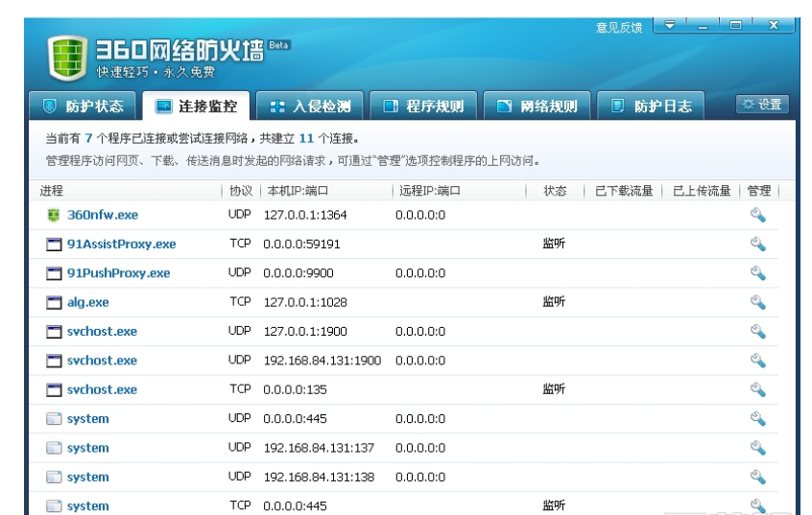Minimize the firewall window
This screenshot has height=515, width=812.
pos(703,25)
